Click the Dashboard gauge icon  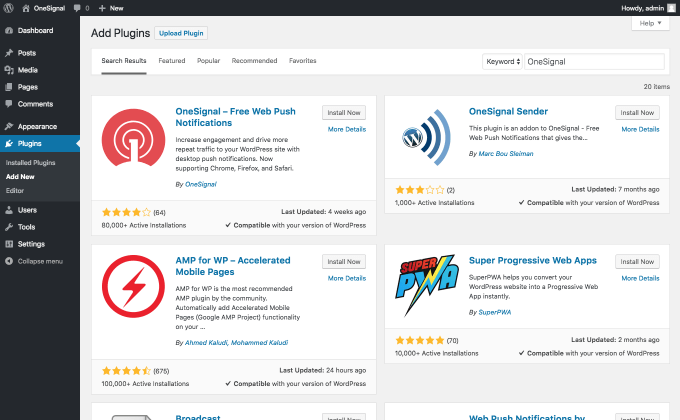[9, 30]
